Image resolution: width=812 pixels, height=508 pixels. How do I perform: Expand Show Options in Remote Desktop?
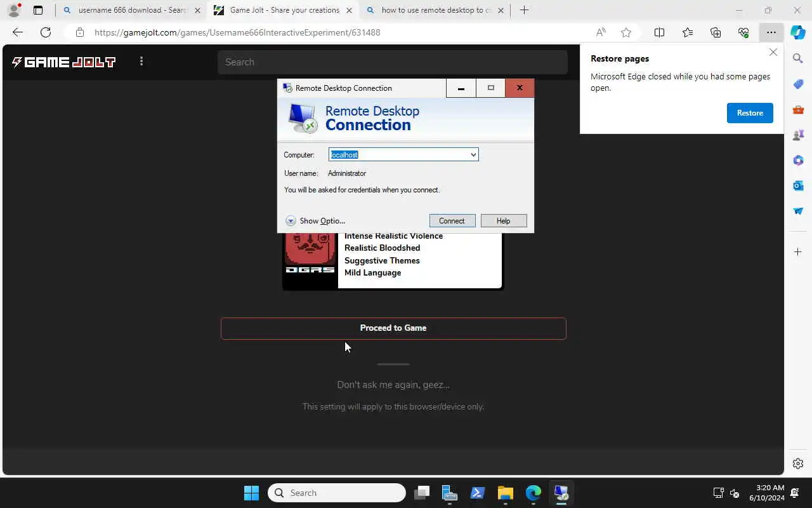(315, 221)
